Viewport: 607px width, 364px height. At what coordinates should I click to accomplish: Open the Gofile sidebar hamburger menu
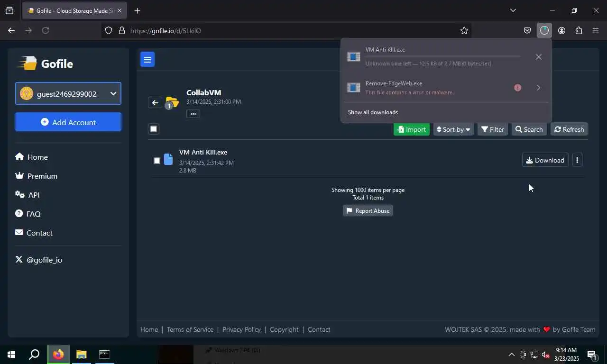point(147,59)
